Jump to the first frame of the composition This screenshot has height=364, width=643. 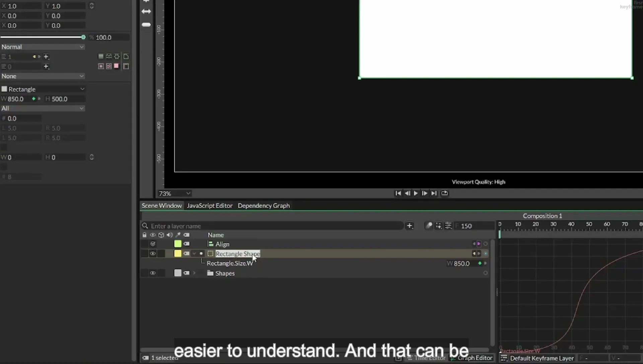coord(398,193)
